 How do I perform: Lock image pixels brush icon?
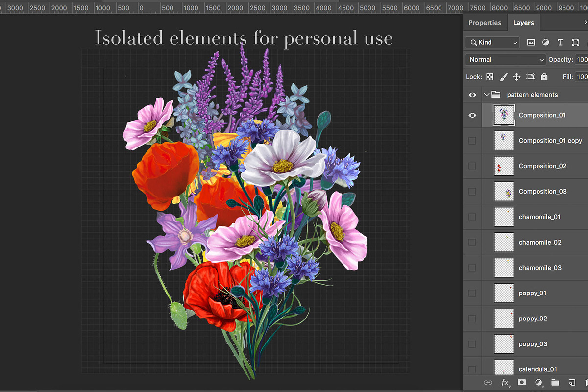pyautogui.click(x=503, y=77)
